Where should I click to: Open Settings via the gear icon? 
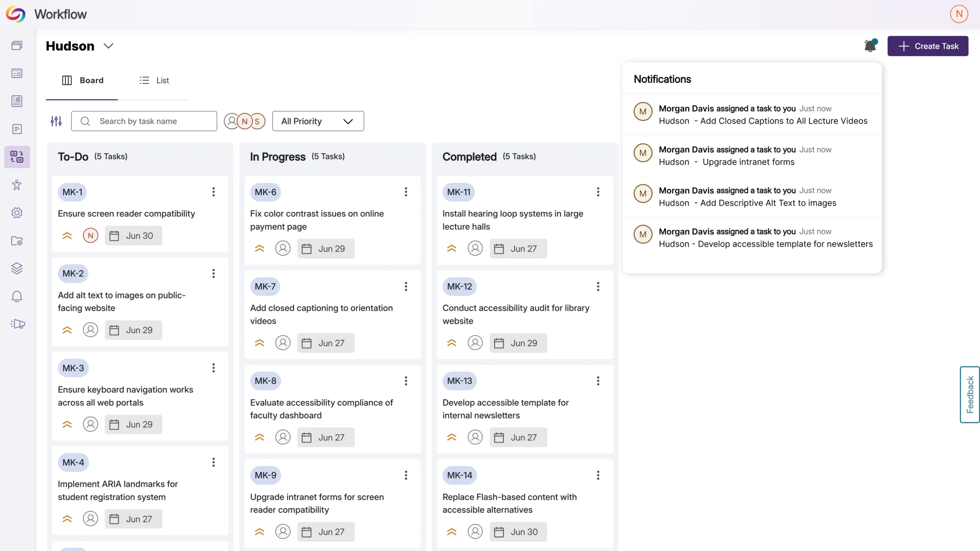pyautogui.click(x=17, y=213)
